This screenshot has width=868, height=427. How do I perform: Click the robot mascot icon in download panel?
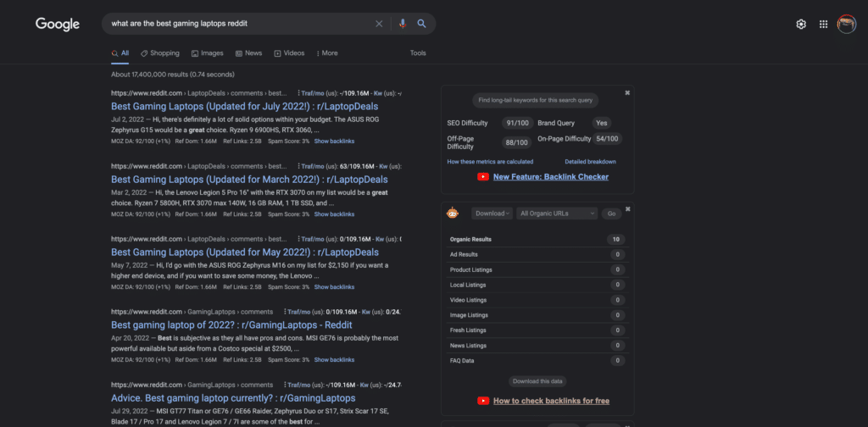(x=453, y=213)
